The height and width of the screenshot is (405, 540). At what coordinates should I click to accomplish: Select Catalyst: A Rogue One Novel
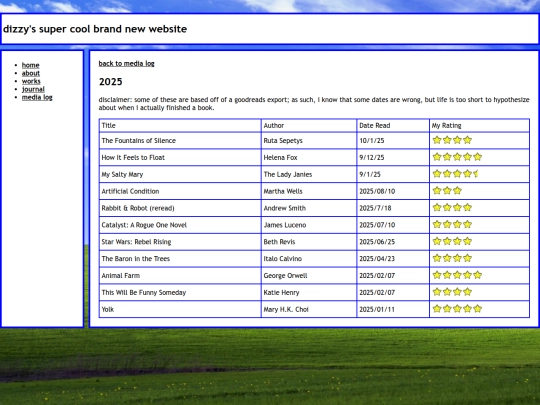144,225
